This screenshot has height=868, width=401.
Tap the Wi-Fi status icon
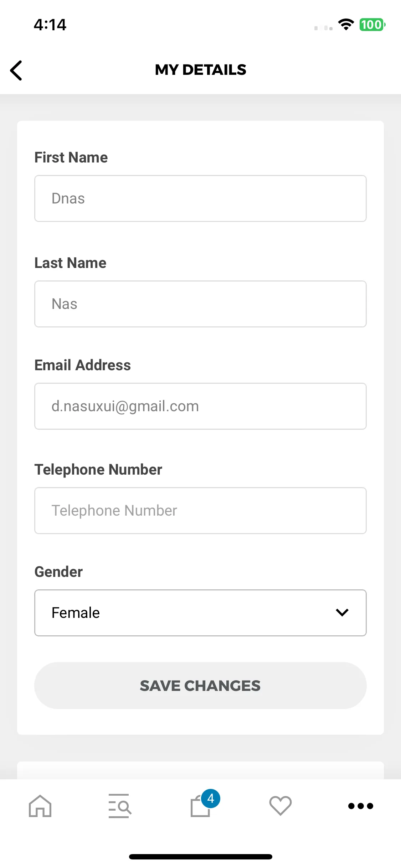tap(346, 25)
